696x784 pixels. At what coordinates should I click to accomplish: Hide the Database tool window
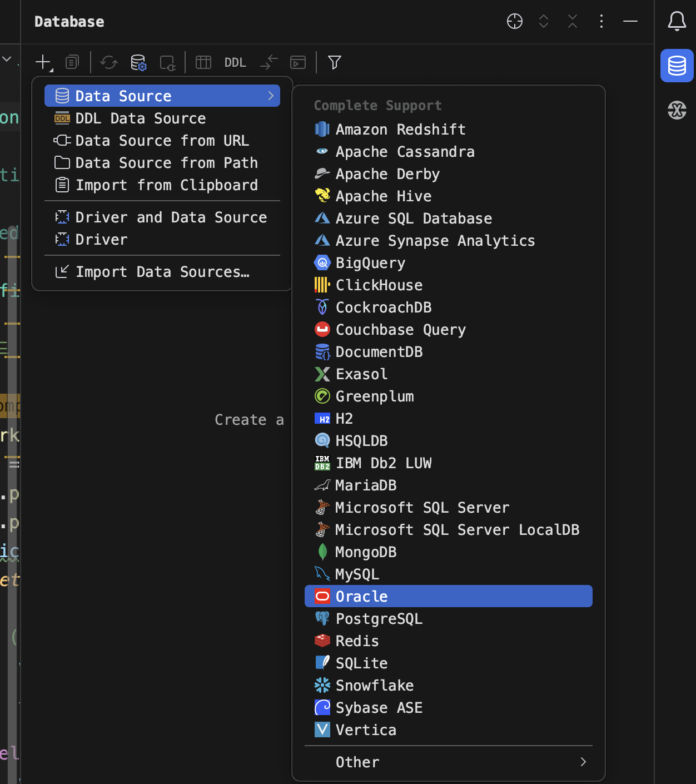tap(630, 21)
